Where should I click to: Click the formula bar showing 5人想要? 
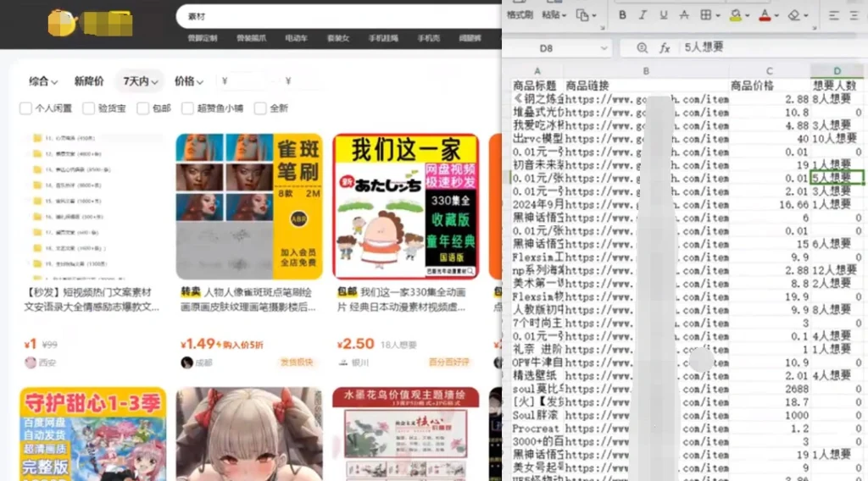point(773,47)
